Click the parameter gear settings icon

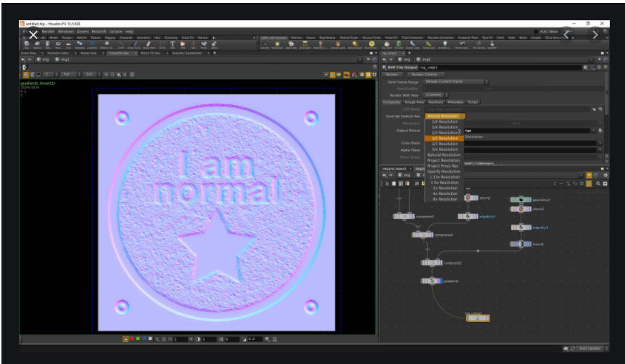tap(586, 67)
